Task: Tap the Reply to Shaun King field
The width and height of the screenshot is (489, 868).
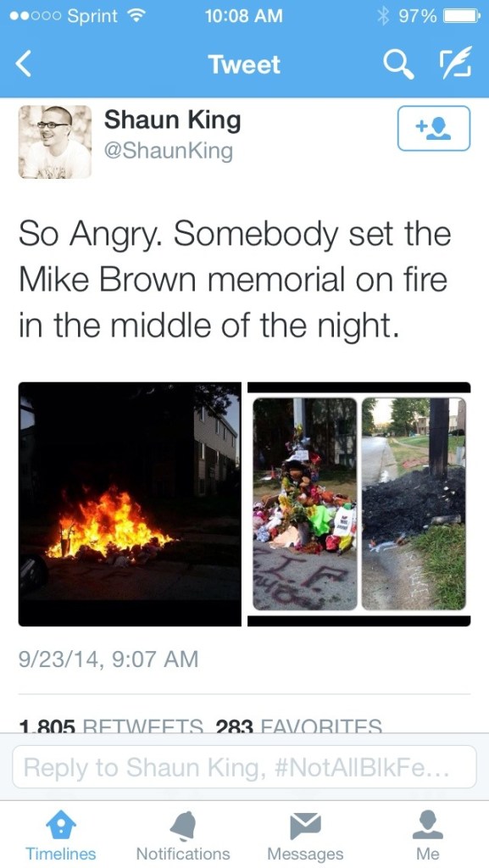Action: pyautogui.click(x=244, y=766)
